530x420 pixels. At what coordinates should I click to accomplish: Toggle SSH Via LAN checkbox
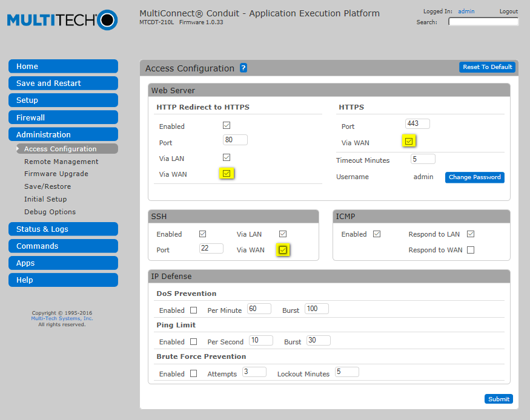click(283, 234)
